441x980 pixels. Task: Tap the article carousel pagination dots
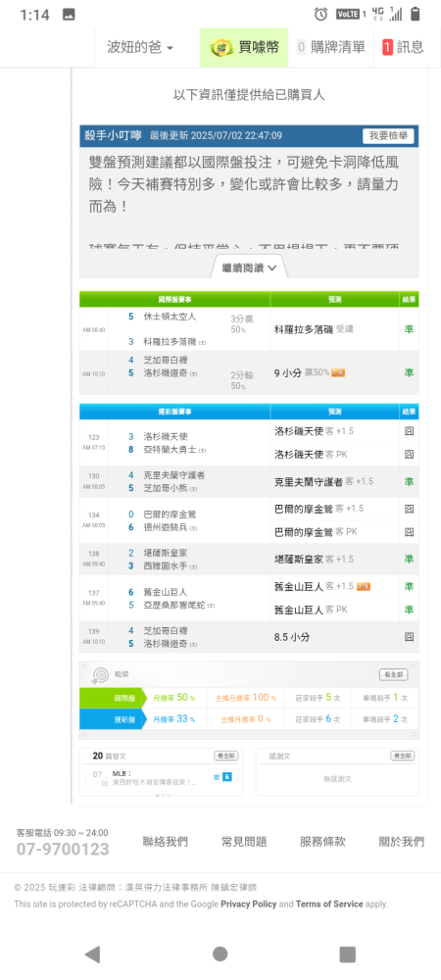pos(162,795)
